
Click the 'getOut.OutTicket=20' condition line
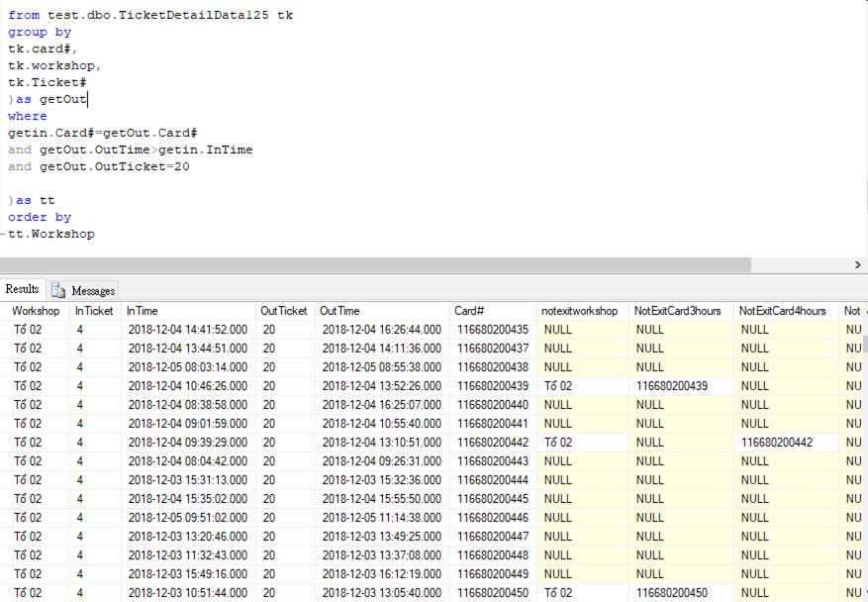pos(115,166)
